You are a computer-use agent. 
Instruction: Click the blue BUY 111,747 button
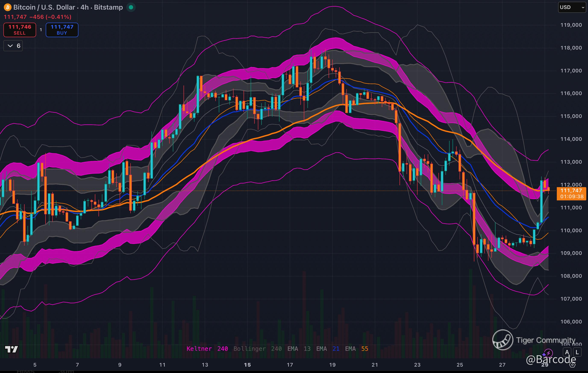(x=62, y=30)
